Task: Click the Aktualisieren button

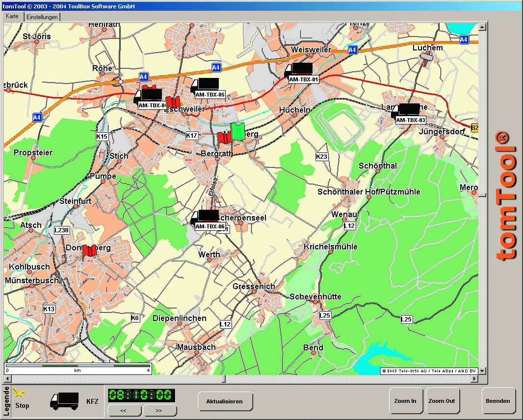Action: (x=225, y=401)
